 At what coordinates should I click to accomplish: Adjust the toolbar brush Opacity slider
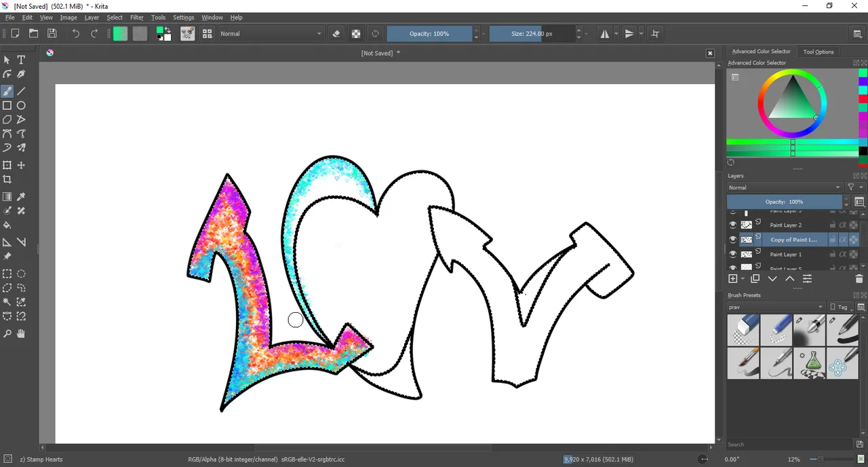click(x=429, y=33)
